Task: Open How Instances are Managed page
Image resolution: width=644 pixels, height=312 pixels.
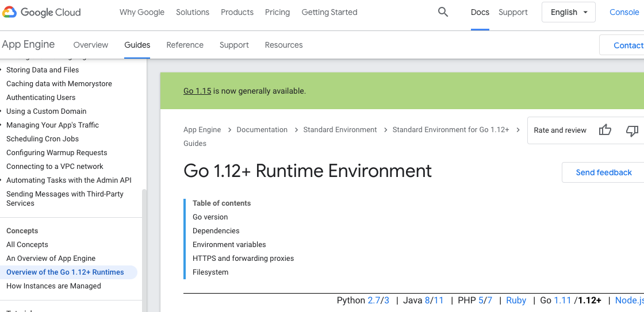Action: (53, 286)
